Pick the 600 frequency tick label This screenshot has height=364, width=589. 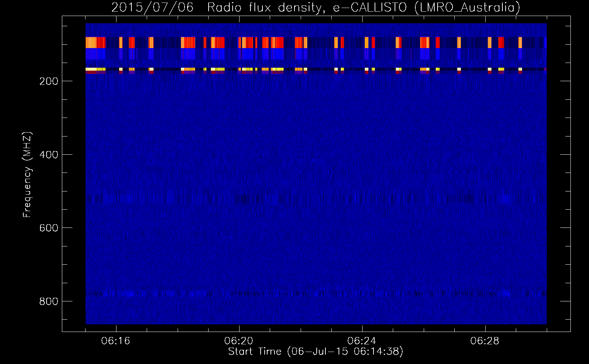tap(49, 228)
